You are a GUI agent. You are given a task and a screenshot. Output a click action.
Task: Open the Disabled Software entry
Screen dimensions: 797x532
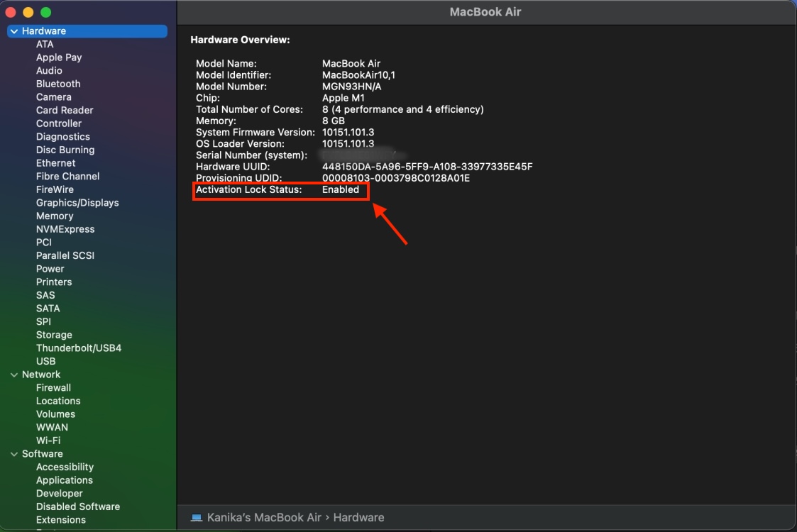click(78, 506)
